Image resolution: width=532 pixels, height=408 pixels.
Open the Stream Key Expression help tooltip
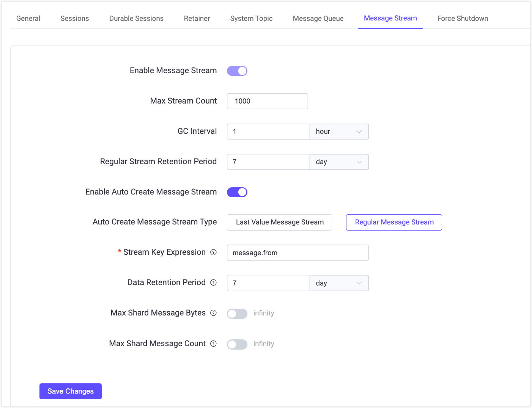tap(214, 252)
